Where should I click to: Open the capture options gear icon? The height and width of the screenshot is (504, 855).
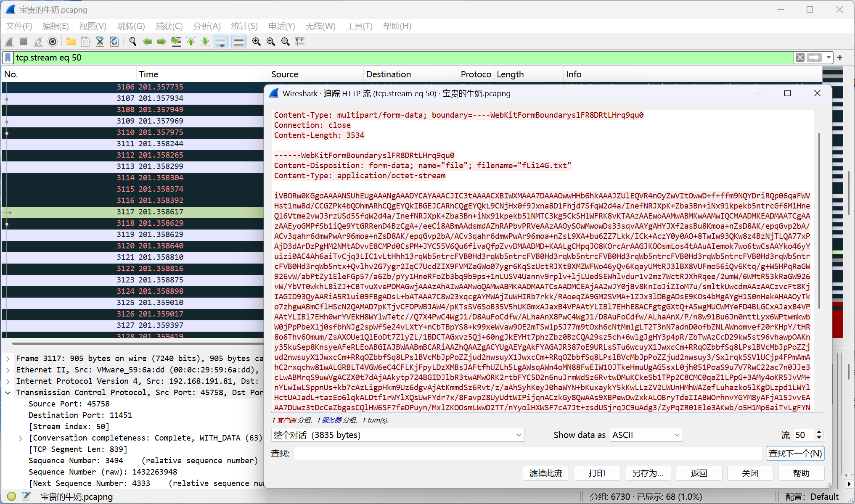53,42
